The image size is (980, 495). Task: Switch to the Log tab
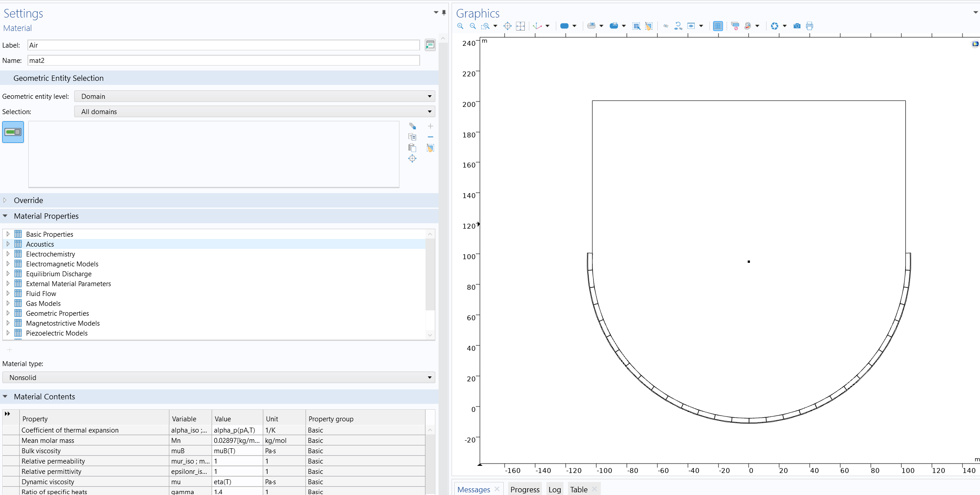pyautogui.click(x=554, y=490)
